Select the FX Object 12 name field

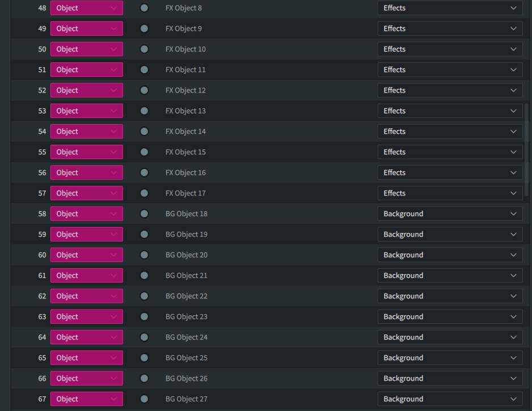(185, 90)
